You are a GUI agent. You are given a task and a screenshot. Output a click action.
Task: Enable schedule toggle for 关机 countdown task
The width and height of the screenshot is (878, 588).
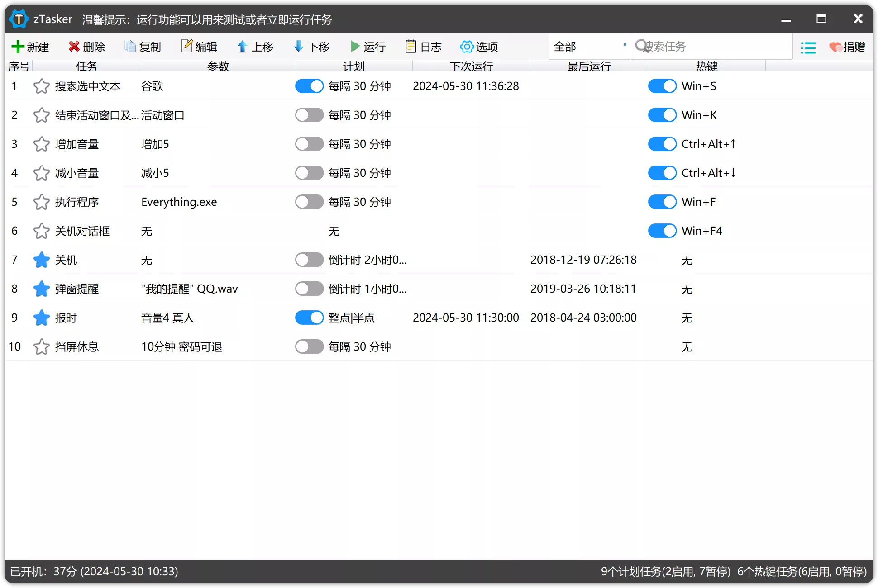click(x=309, y=260)
